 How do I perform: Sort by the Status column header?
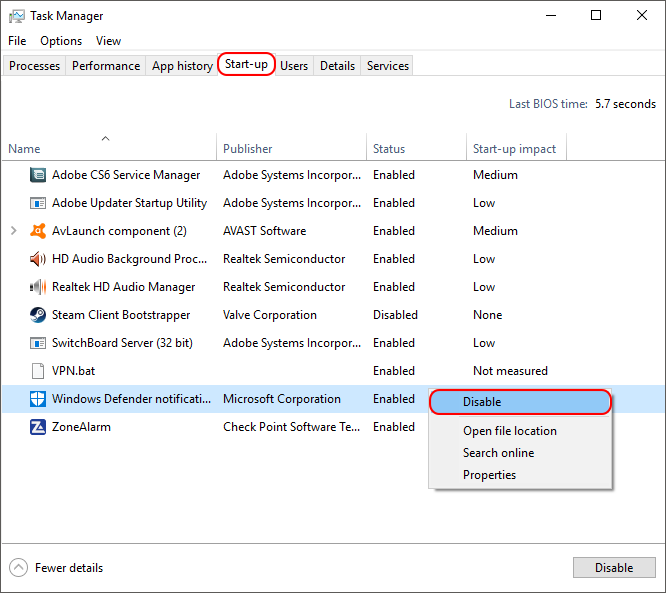(x=416, y=147)
